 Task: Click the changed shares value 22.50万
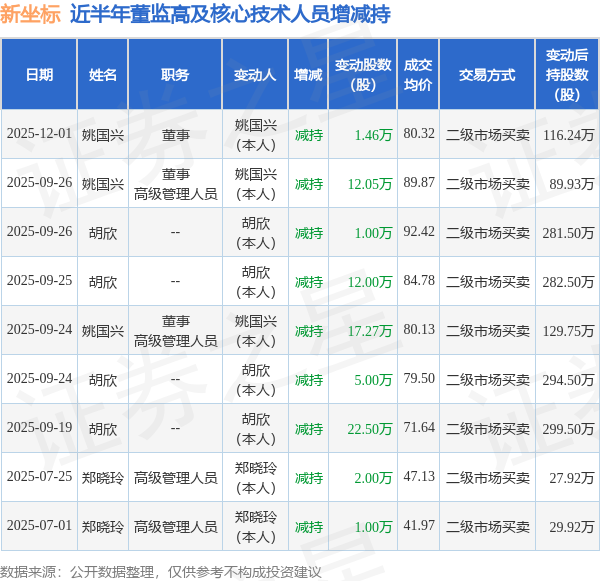[x=370, y=429]
